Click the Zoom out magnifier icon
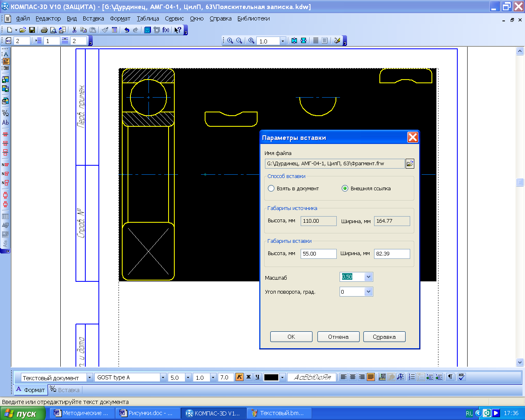This screenshot has width=525, height=420. click(x=239, y=41)
